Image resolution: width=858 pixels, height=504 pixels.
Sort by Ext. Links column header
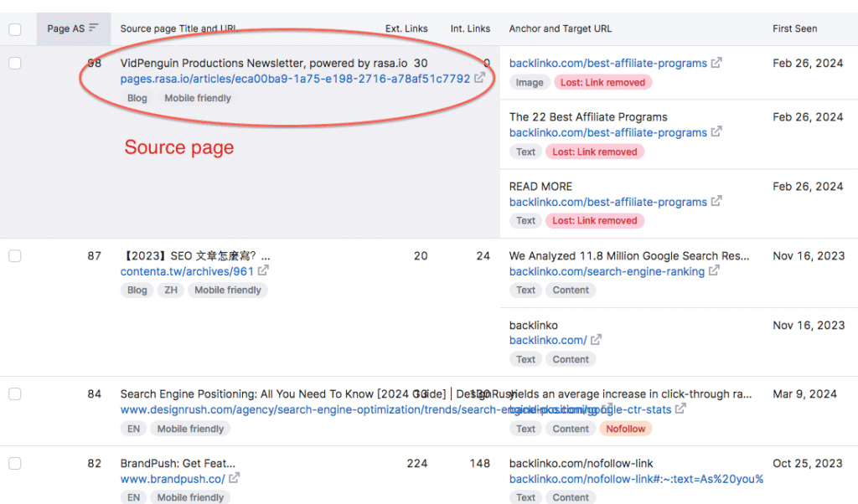coord(406,28)
